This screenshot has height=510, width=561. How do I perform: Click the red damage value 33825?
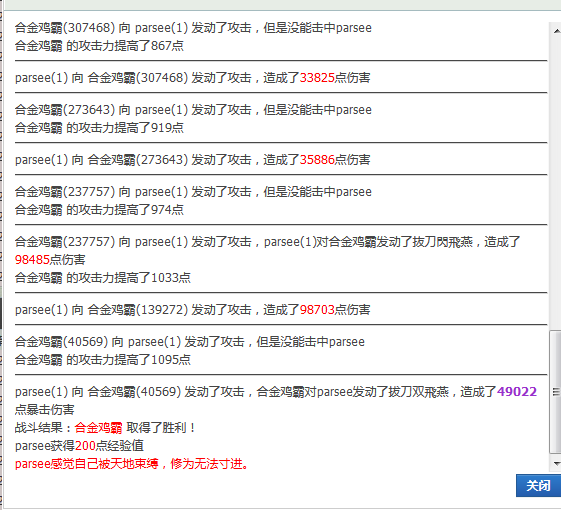(x=317, y=78)
